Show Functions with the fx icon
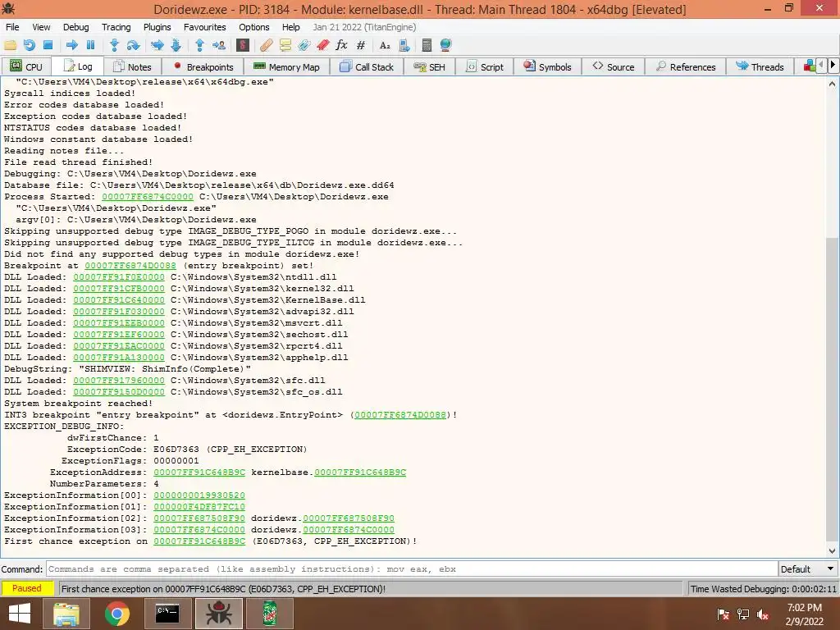This screenshot has height=630, width=840. point(341,46)
